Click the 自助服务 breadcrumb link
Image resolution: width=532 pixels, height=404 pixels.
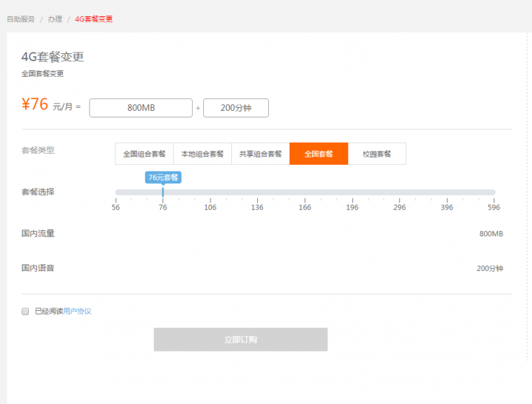(x=21, y=18)
